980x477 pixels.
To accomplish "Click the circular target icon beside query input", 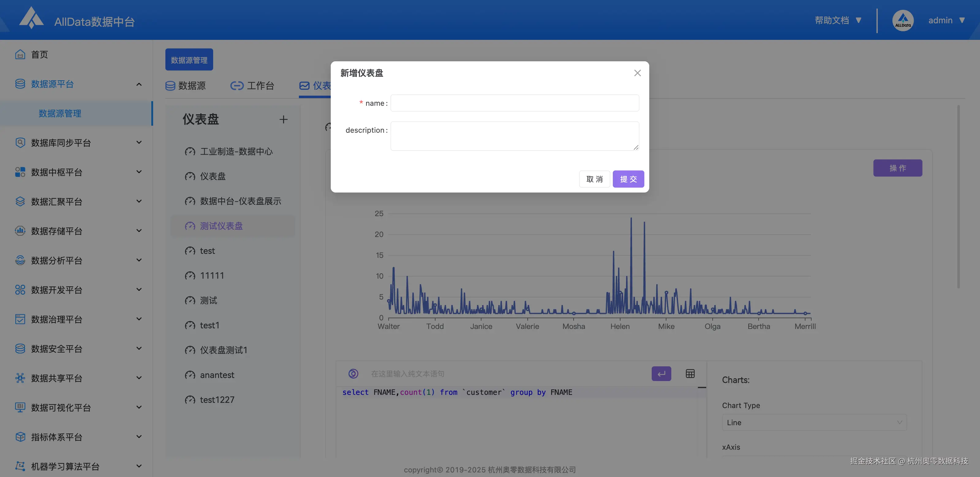I will coord(353,373).
